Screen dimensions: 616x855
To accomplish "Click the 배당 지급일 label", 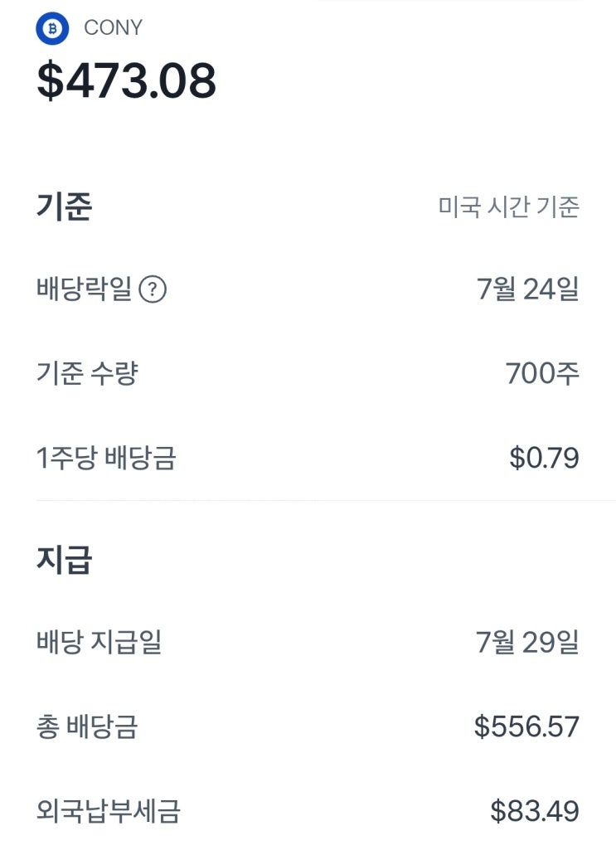I will 99,643.
